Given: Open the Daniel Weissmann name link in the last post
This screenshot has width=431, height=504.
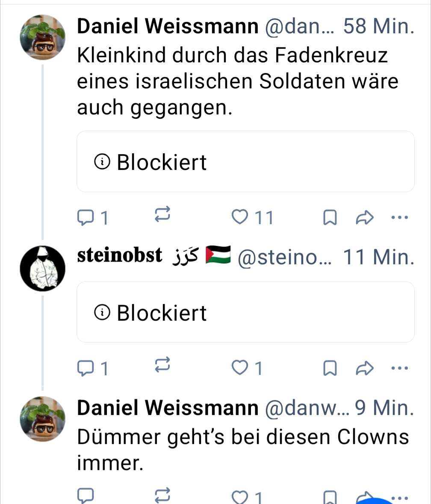Looking at the screenshot, I should (x=167, y=409).
